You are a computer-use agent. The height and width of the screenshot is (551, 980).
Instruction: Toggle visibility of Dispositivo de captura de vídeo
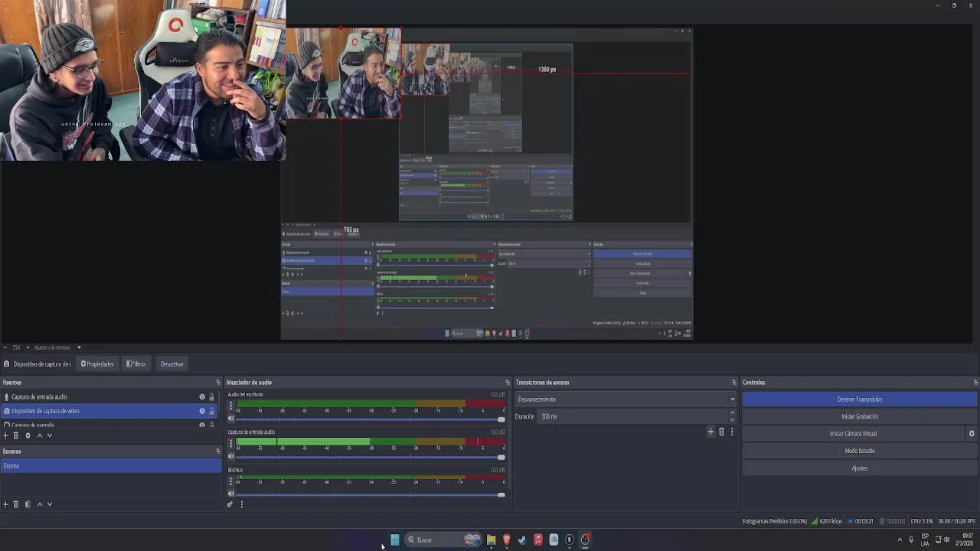click(x=202, y=411)
